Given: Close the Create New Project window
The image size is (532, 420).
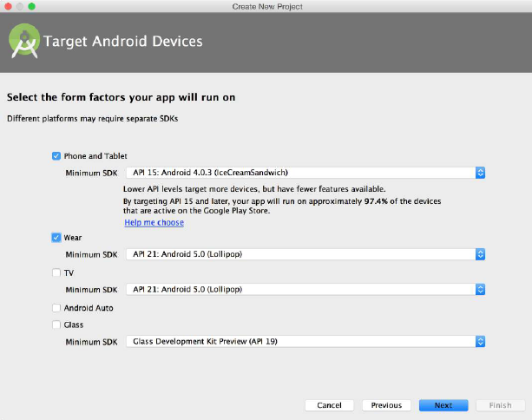Looking at the screenshot, I should coord(8,6).
